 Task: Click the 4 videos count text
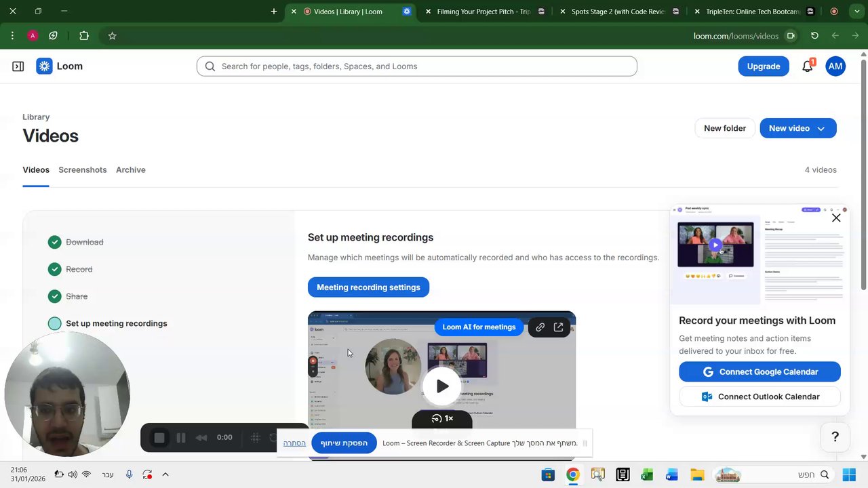tap(821, 170)
